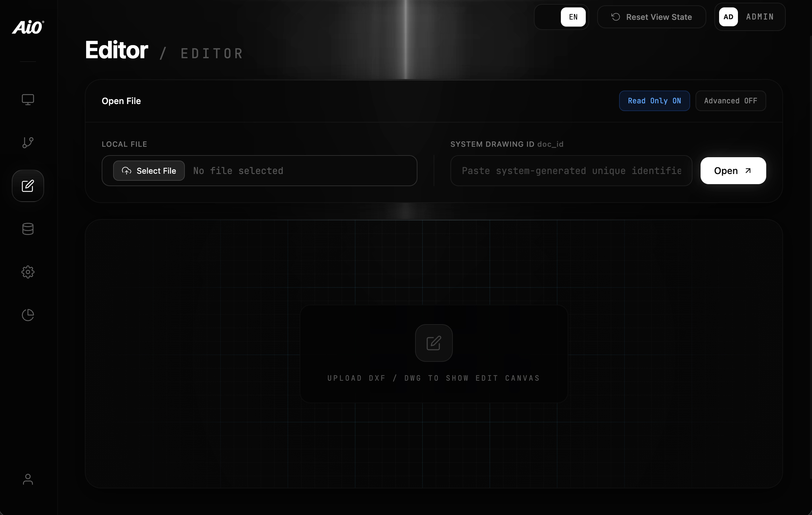Toggle Advanced OFF
812x515 pixels.
(x=731, y=101)
